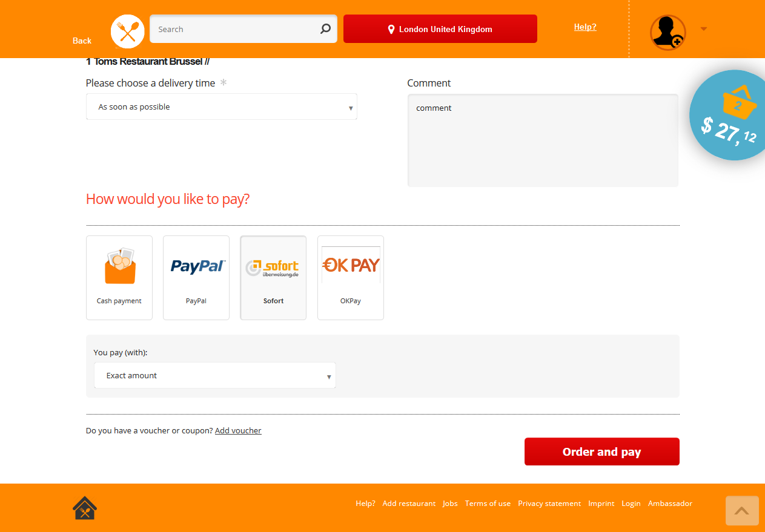
Task: Expand the account menu arrow beside the avatar
Action: click(x=704, y=29)
